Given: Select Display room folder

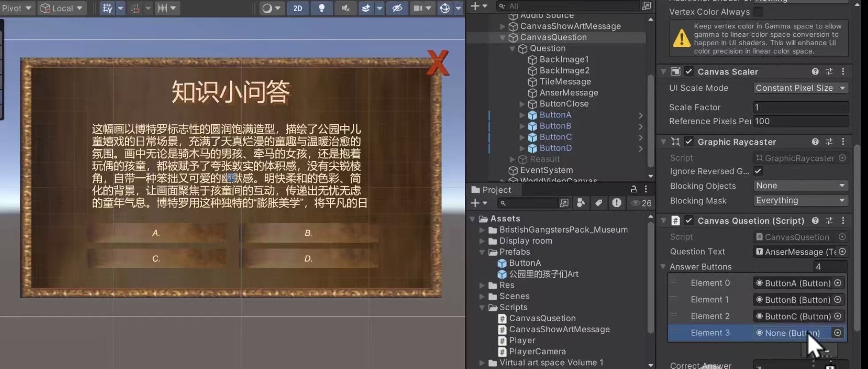Looking at the screenshot, I should [x=526, y=241].
